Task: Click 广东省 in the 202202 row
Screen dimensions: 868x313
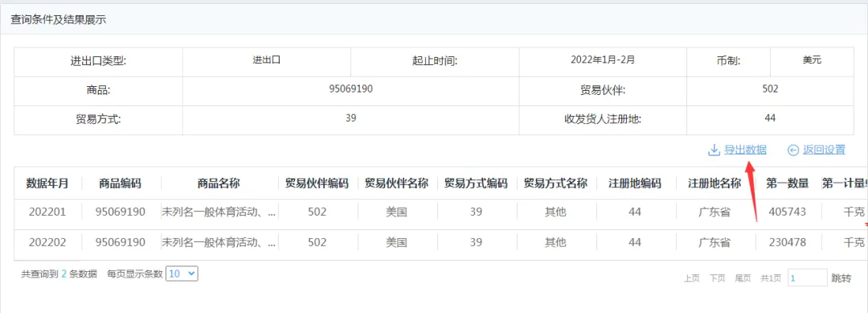Action: coord(714,243)
